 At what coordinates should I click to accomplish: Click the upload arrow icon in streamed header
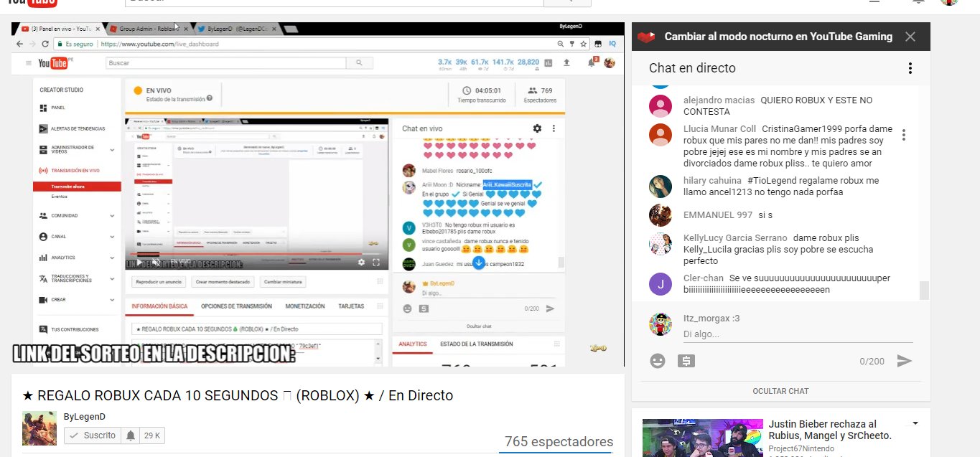point(566,63)
